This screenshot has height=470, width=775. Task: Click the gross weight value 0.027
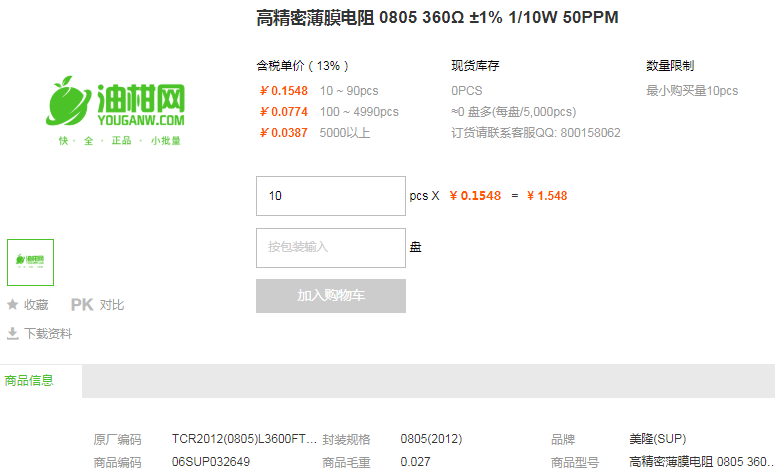(415, 462)
